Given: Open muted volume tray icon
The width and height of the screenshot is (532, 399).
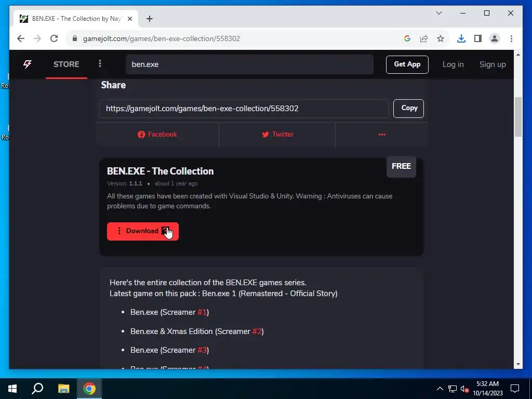Looking at the screenshot, I should [464, 389].
